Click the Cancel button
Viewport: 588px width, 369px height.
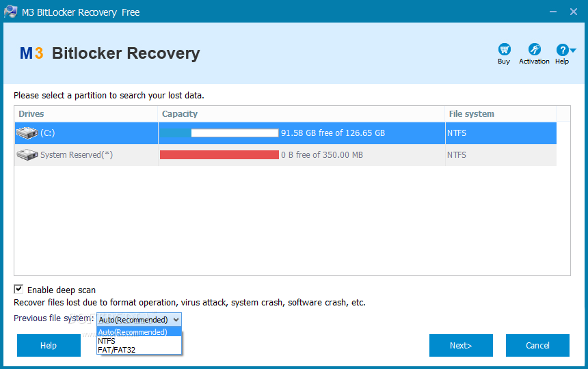pyautogui.click(x=537, y=345)
